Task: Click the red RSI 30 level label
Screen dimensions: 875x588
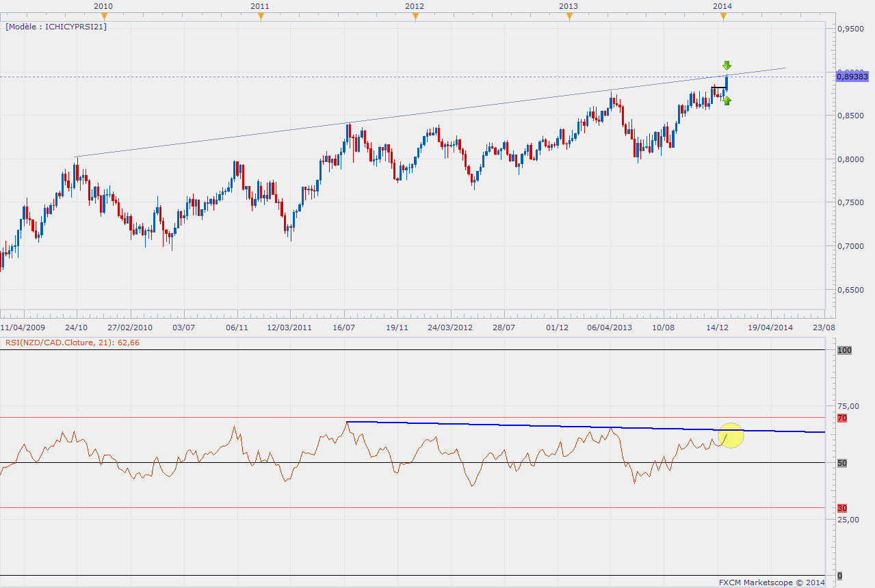Action: (842, 508)
